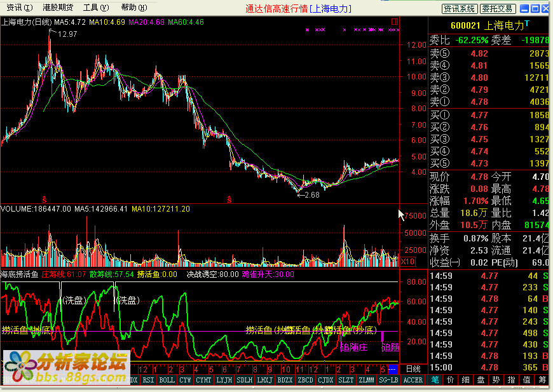Switch to the 指 index tab
The width and height of the screenshot is (553, 392).
pyautogui.click(x=511, y=380)
